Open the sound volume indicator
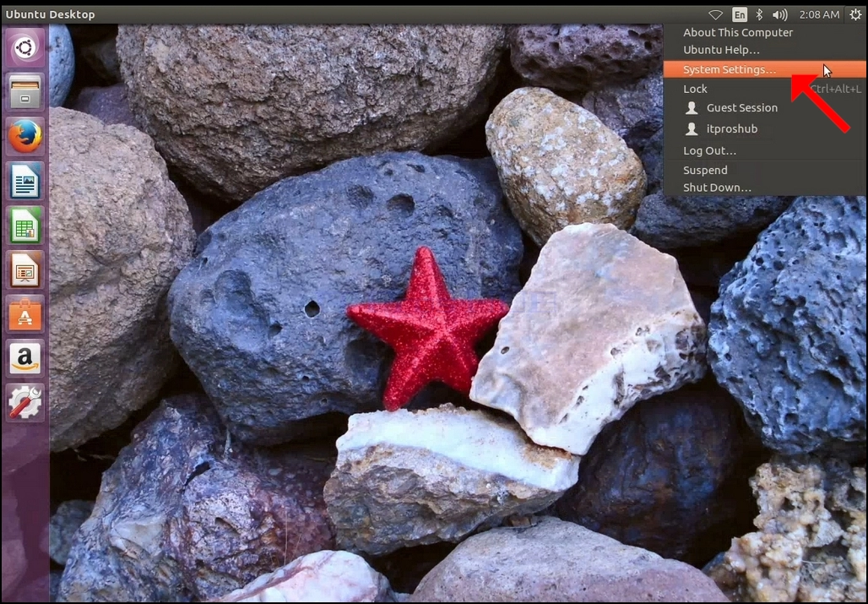The height and width of the screenshot is (604, 868). (780, 14)
